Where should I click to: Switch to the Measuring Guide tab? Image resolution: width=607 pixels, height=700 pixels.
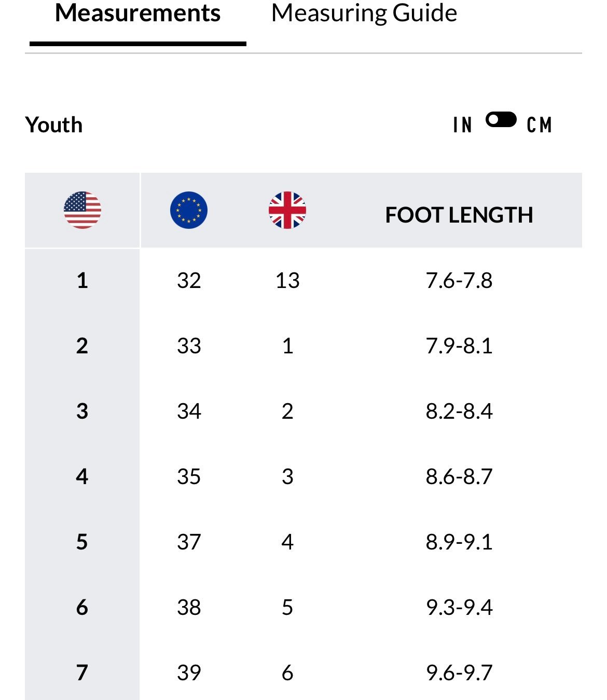click(364, 13)
